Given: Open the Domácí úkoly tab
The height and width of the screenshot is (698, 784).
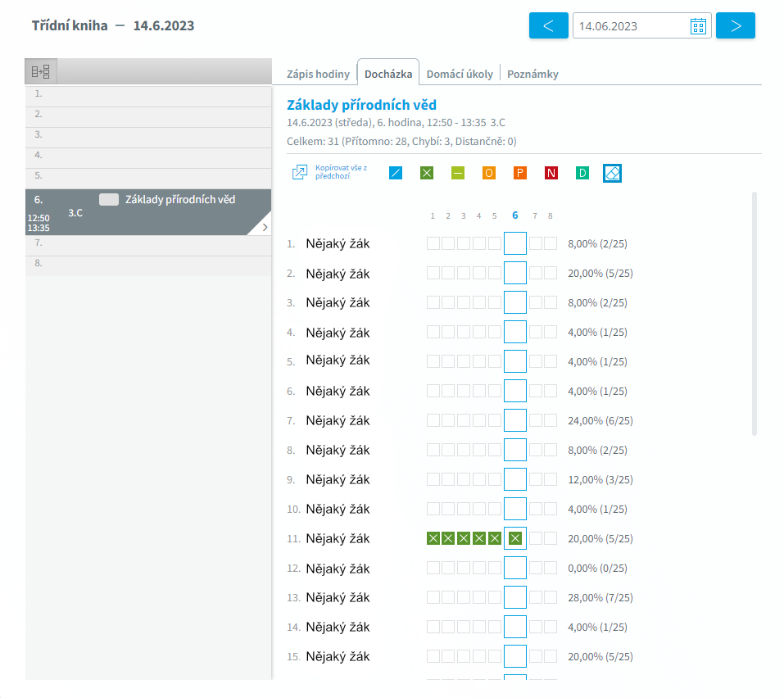Looking at the screenshot, I should coord(460,74).
